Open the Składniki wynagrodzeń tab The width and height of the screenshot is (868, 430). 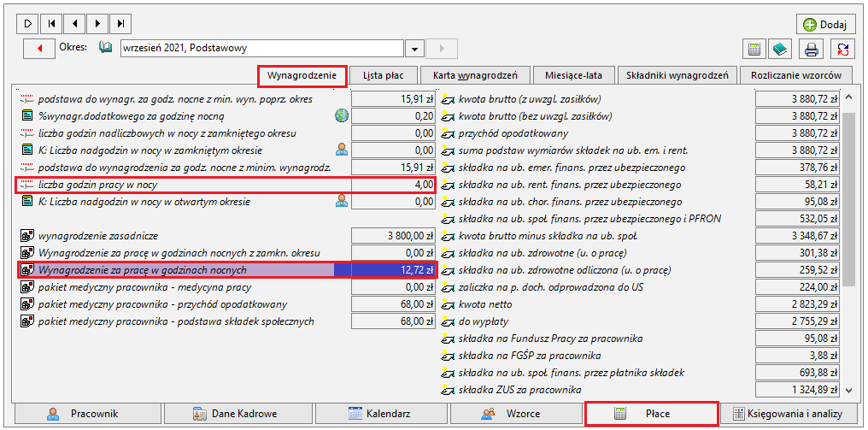[x=677, y=75]
